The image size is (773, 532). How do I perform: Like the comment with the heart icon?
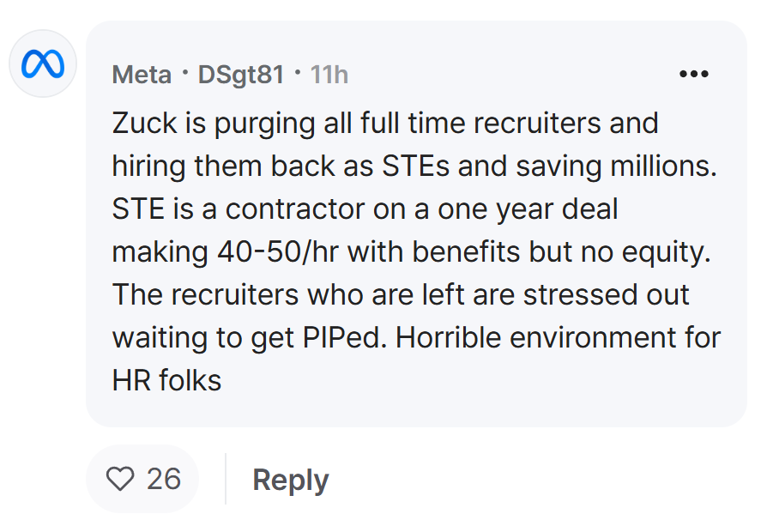(x=120, y=479)
